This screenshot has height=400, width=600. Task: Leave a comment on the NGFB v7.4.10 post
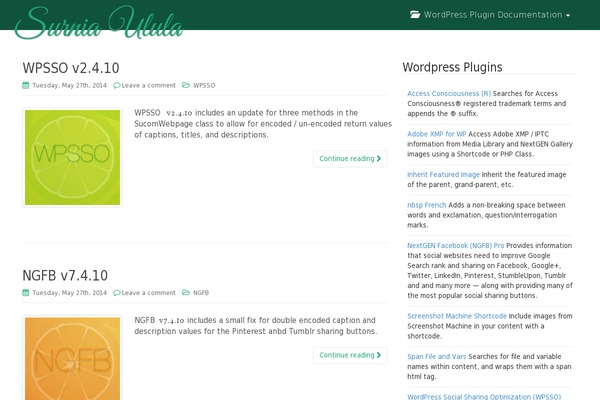[x=148, y=292]
